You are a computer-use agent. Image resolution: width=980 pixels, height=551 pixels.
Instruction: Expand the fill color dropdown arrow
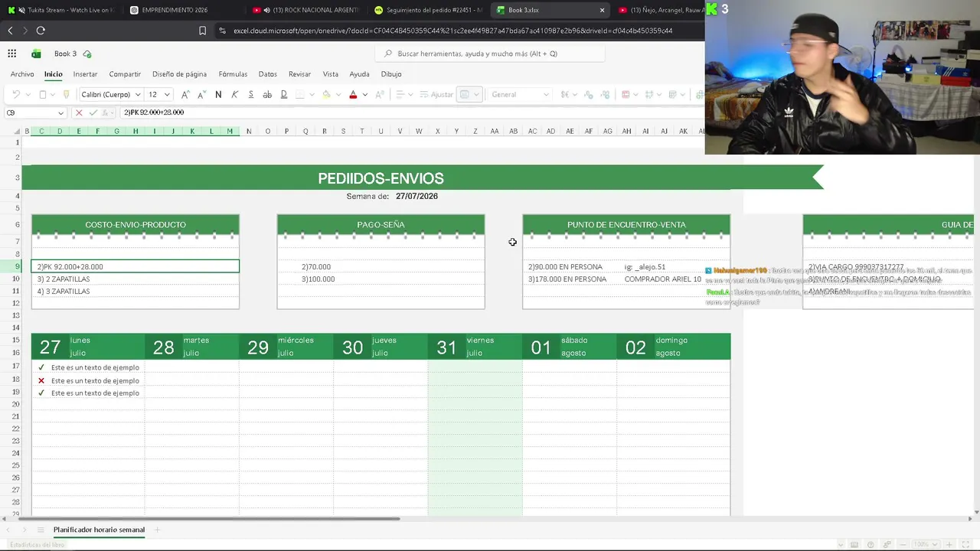pyautogui.click(x=338, y=95)
